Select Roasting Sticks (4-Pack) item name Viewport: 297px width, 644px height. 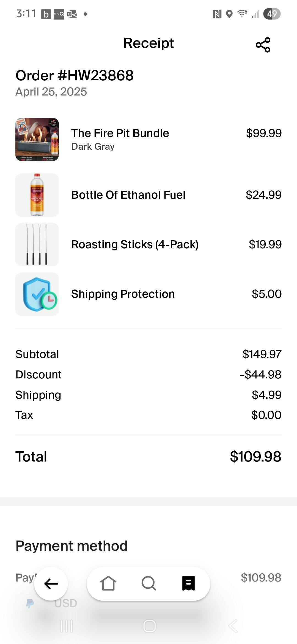(135, 245)
